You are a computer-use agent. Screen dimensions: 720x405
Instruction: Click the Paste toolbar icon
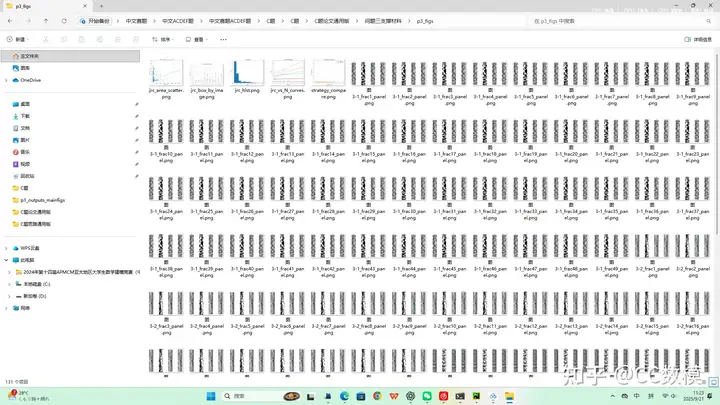(81, 39)
